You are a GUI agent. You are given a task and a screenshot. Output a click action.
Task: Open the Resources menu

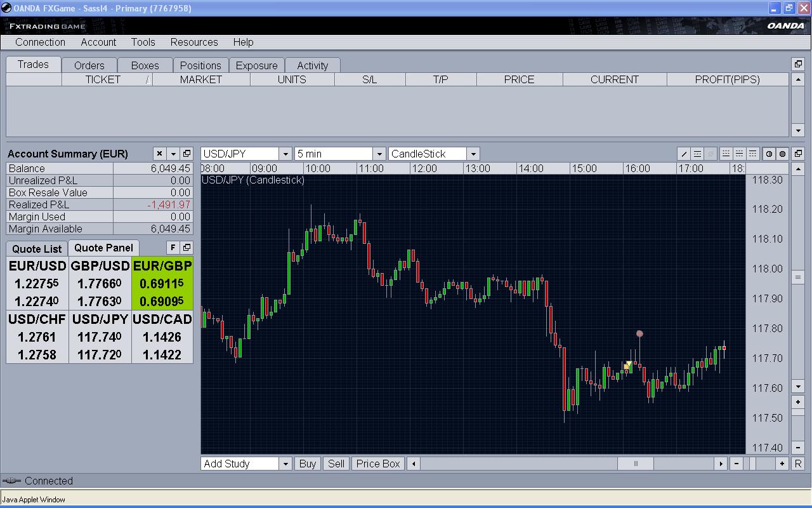point(194,42)
